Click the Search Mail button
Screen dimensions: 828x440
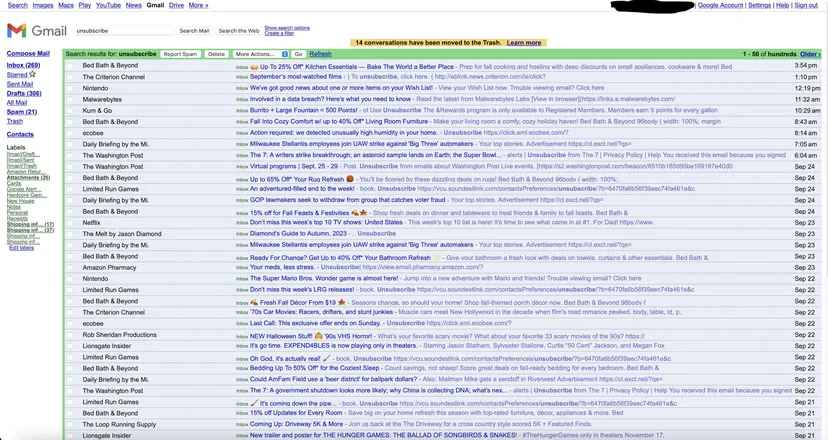pyautogui.click(x=194, y=31)
